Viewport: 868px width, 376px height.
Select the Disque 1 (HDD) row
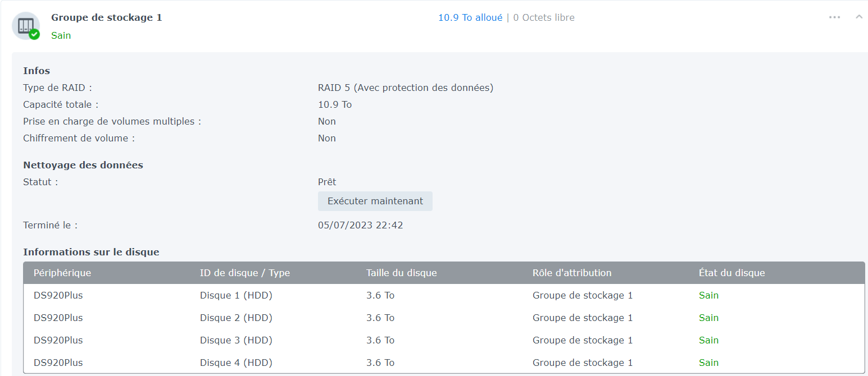(236, 295)
